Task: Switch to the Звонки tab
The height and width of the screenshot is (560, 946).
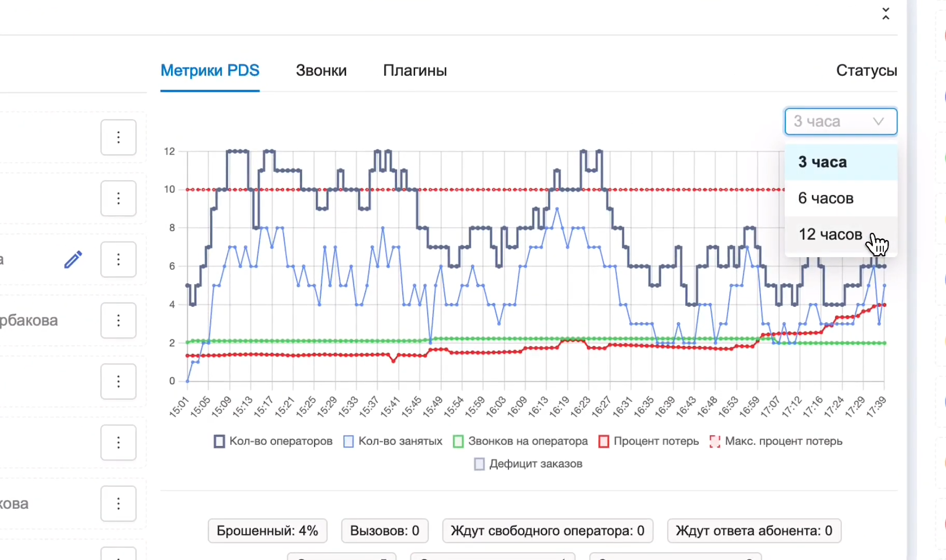Action: 321,71
